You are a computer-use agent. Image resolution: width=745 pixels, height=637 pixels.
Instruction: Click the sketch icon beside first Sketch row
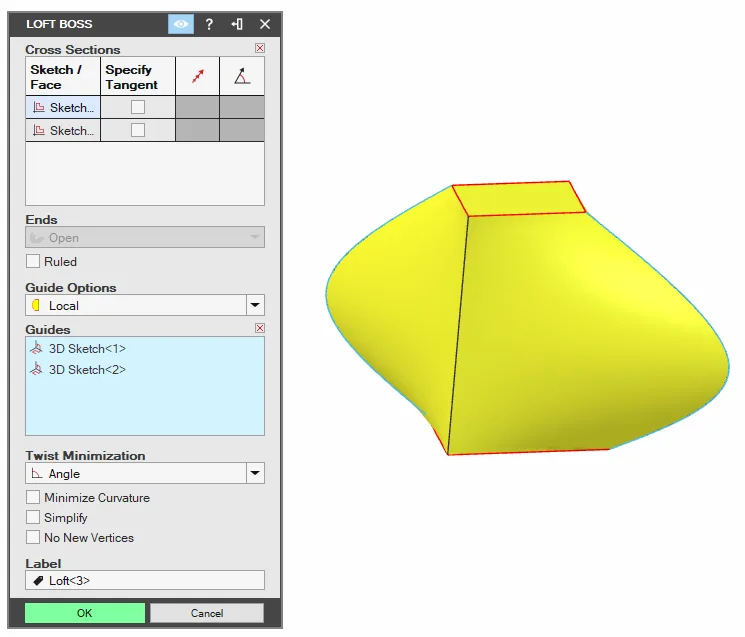tap(39, 107)
